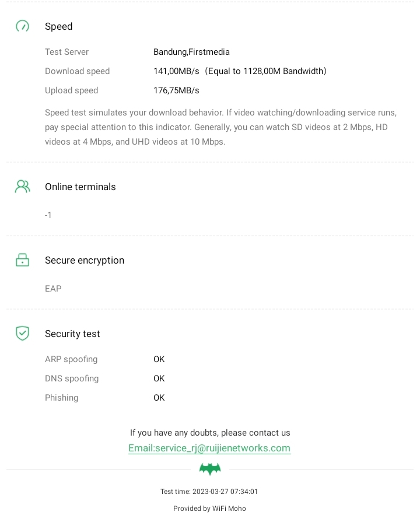Viewport: 420px width, 519px height.
Task: Click the DNS spoofing OK status
Action: pyautogui.click(x=159, y=378)
